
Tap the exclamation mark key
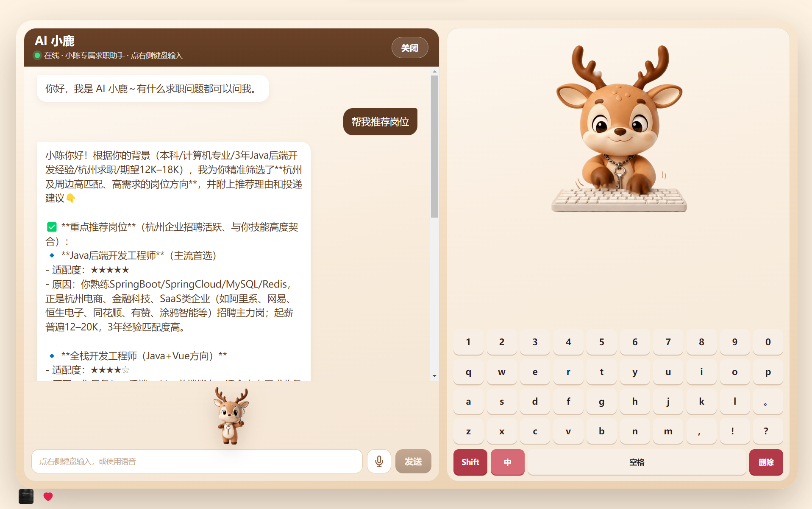point(734,431)
